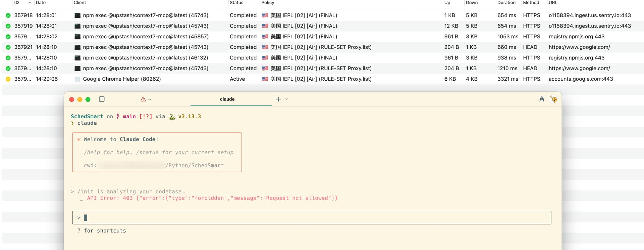Sort by the Policy column header
644x250 pixels.
268,3
